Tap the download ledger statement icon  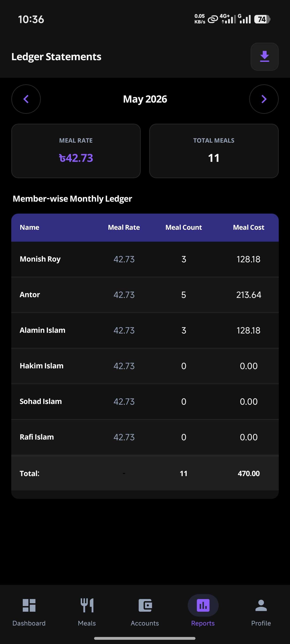pos(264,56)
